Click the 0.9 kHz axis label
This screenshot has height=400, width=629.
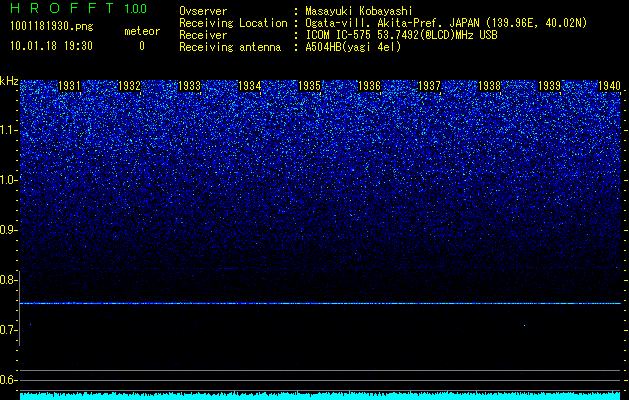coord(8,230)
